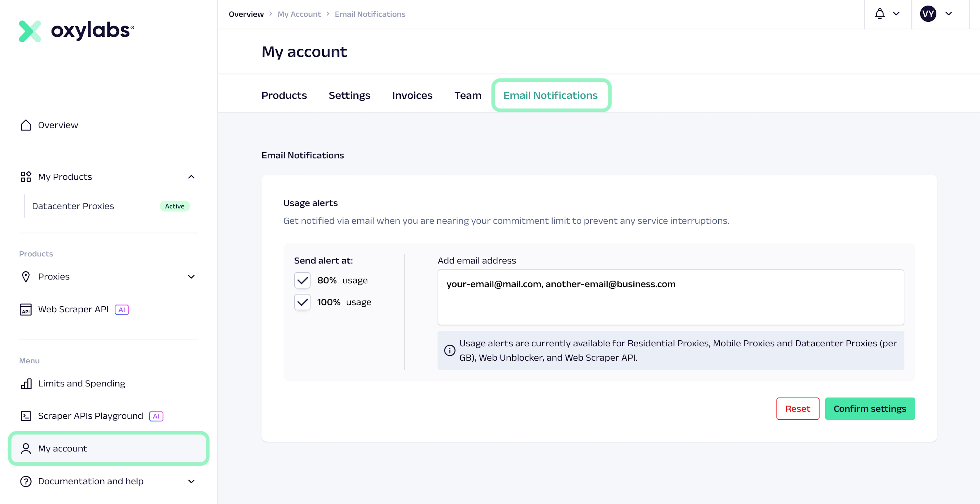Switch to the Team tab
Viewport: 980px width, 504px height.
[468, 95]
